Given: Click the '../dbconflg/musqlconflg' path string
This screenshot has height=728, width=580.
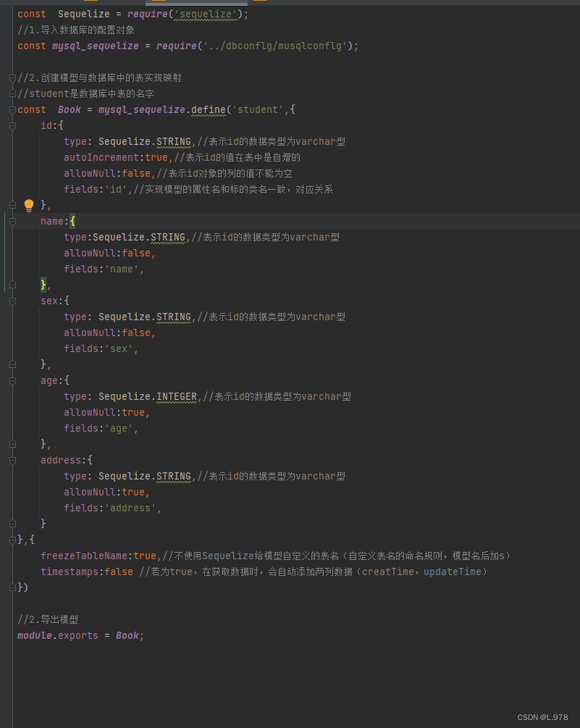Looking at the screenshot, I should click(274, 46).
